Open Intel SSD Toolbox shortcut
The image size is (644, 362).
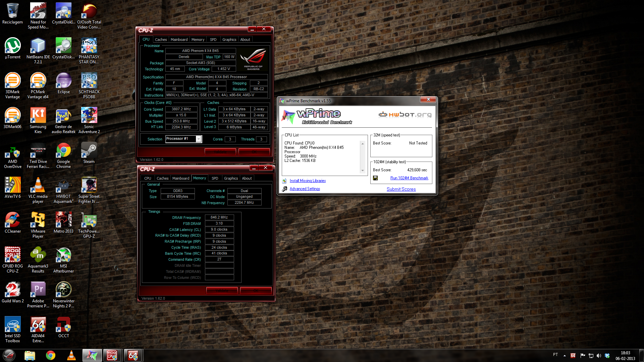pos(12,329)
